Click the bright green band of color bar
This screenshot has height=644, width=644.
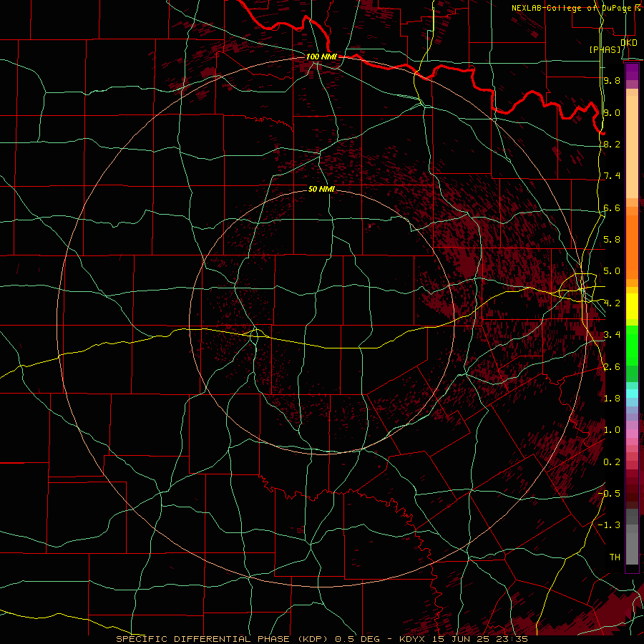(x=632, y=346)
